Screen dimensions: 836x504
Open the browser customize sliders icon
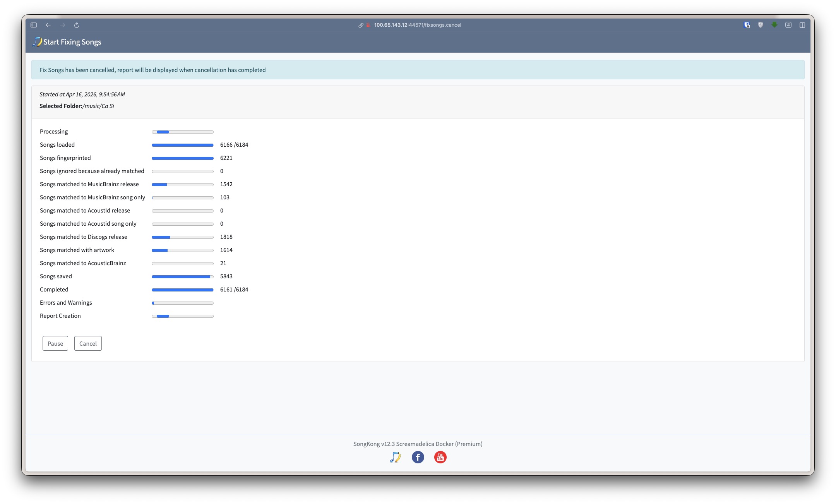pyautogui.click(x=788, y=25)
